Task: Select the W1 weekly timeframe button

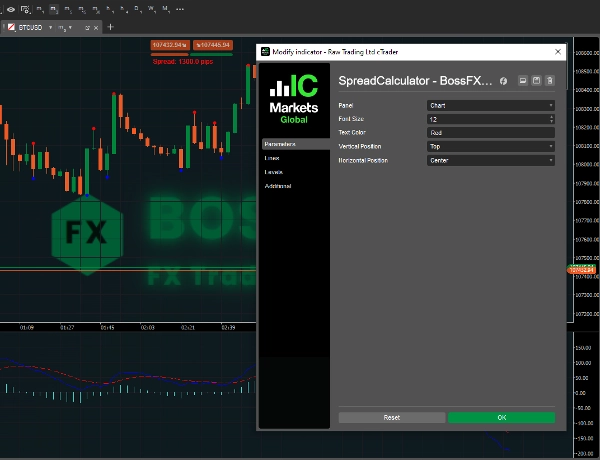Action: (152, 9)
